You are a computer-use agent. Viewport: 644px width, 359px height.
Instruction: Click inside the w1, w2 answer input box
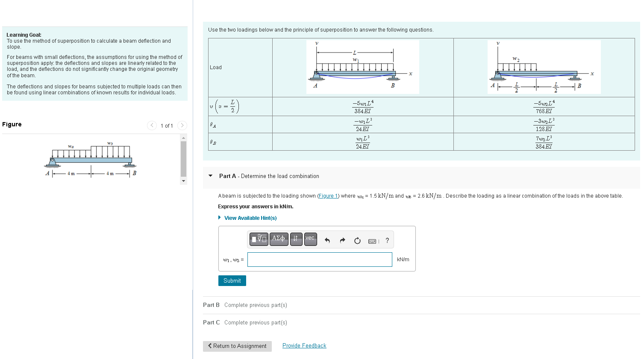pyautogui.click(x=319, y=259)
